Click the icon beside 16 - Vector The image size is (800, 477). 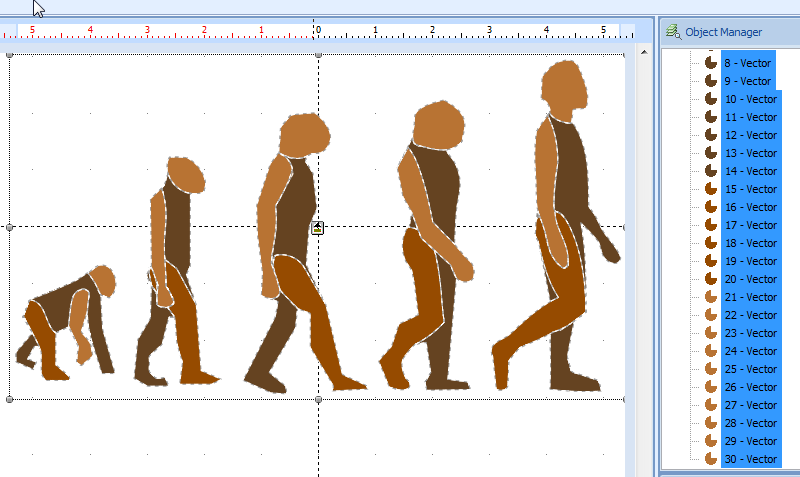pyautogui.click(x=711, y=207)
